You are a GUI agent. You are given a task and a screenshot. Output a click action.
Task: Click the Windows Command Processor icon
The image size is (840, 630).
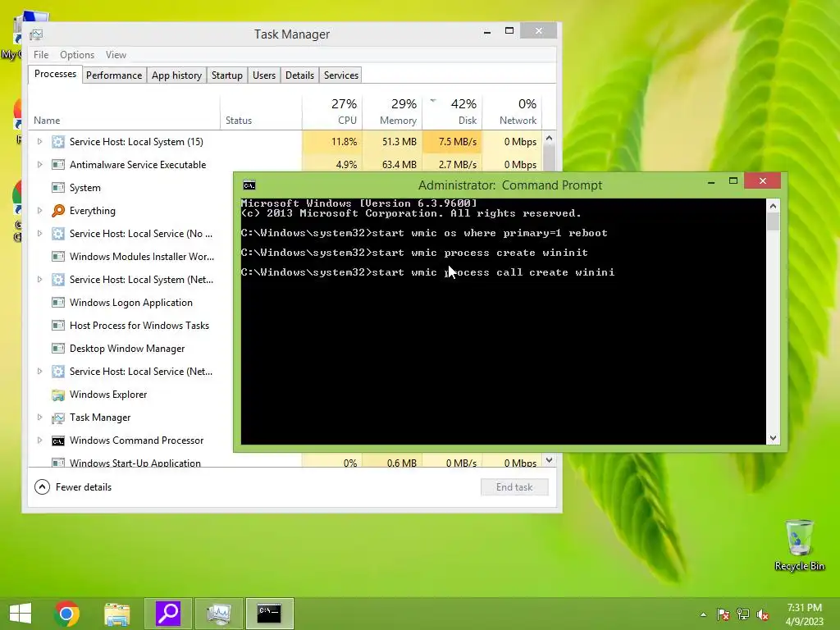(58, 441)
